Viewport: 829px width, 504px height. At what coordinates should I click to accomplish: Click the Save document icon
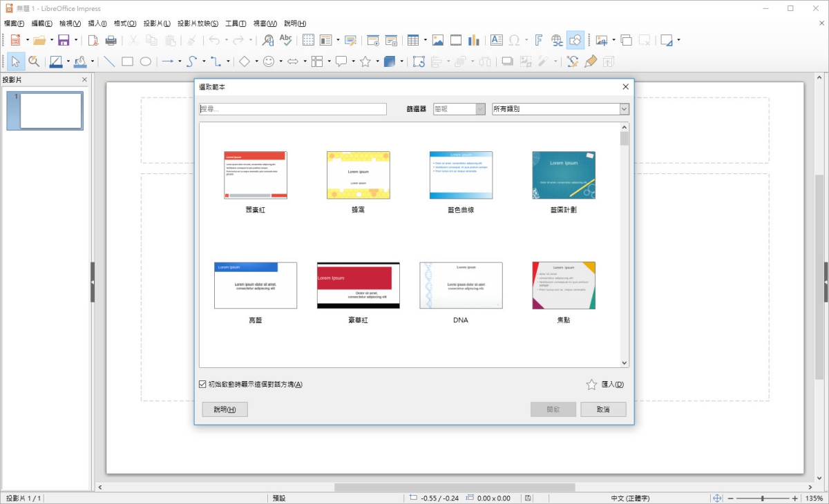[x=64, y=40]
